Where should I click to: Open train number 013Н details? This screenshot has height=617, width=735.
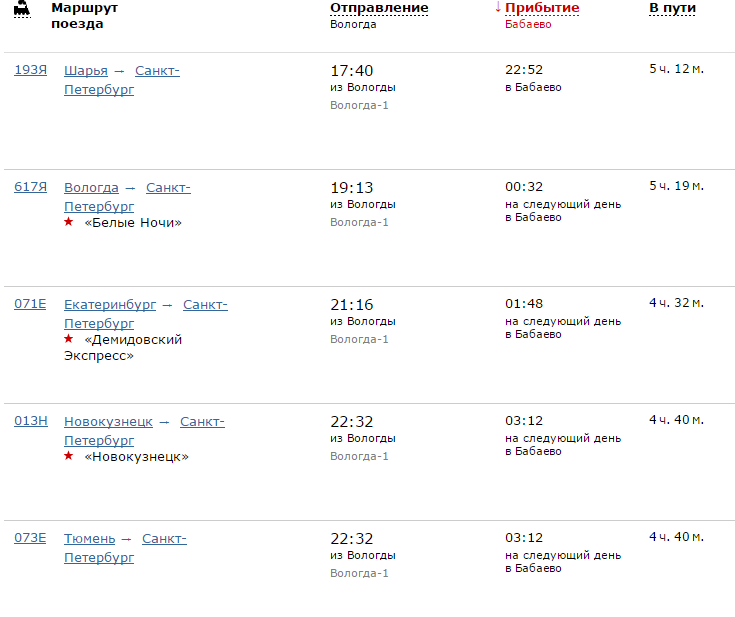click(x=31, y=421)
